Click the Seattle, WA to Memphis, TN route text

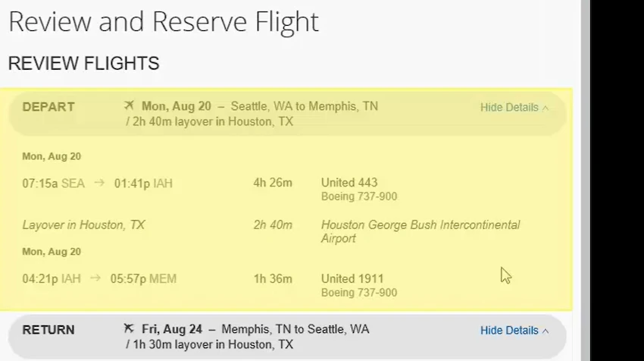pyautogui.click(x=305, y=106)
